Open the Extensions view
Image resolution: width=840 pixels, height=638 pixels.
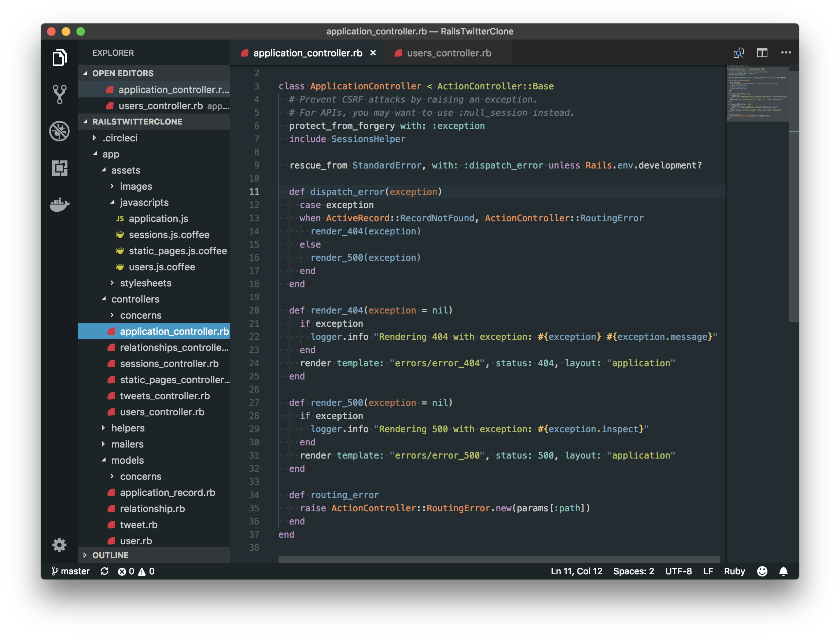tap(60, 168)
